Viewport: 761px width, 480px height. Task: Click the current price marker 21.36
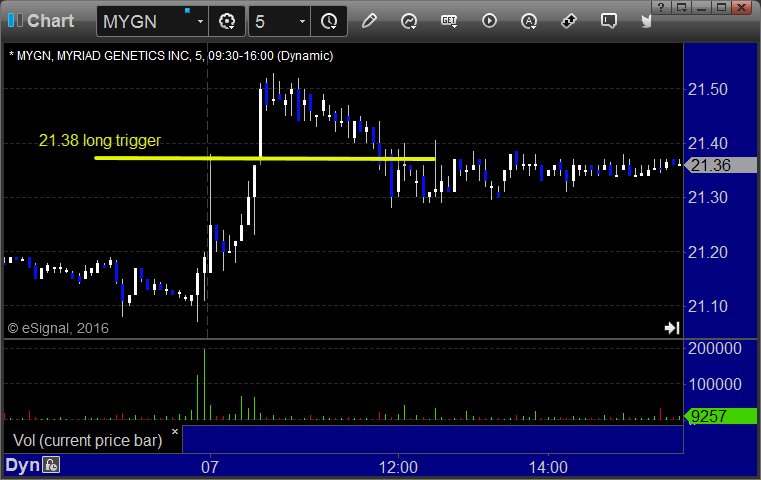pos(722,165)
